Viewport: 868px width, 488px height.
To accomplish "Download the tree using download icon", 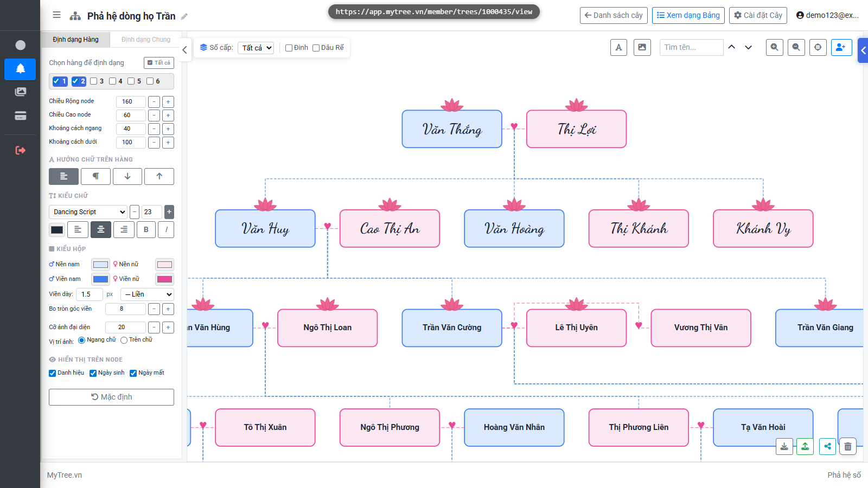I will pos(784,446).
